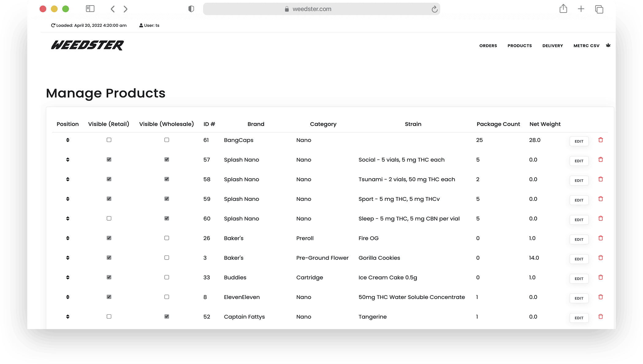Click the leaf icon in navigation
This screenshot has width=643, height=364.
pos(608,45)
